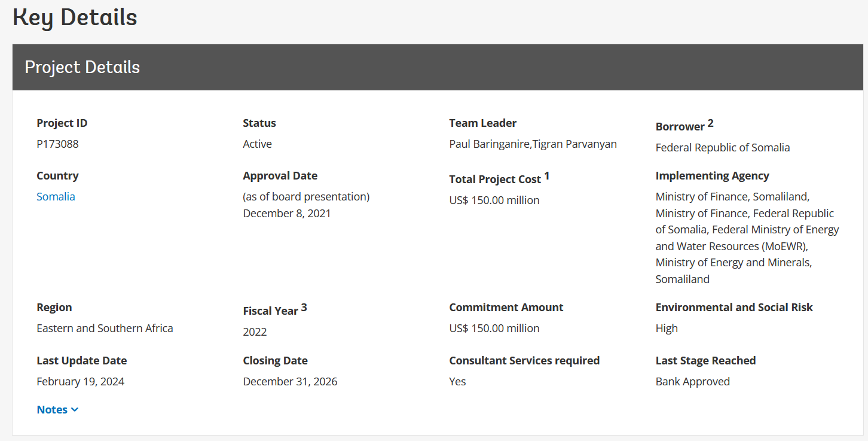868x441 pixels.
Task: Click footnote 1 beside Total Project Cost
Action: tap(547, 176)
